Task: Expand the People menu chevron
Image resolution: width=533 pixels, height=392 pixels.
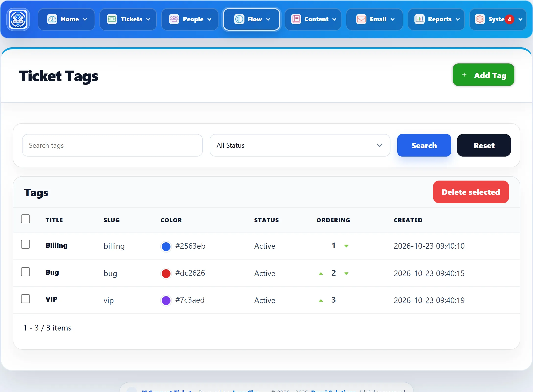Action: pos(209,19)
